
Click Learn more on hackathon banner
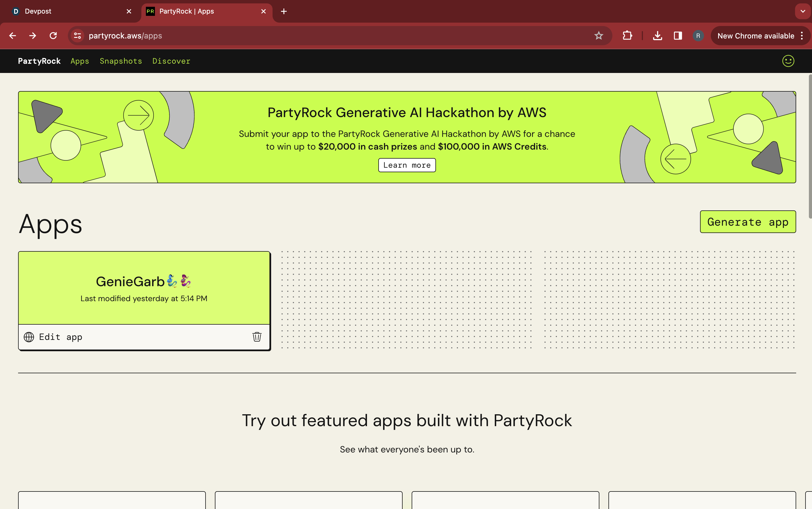pos(407,165)
